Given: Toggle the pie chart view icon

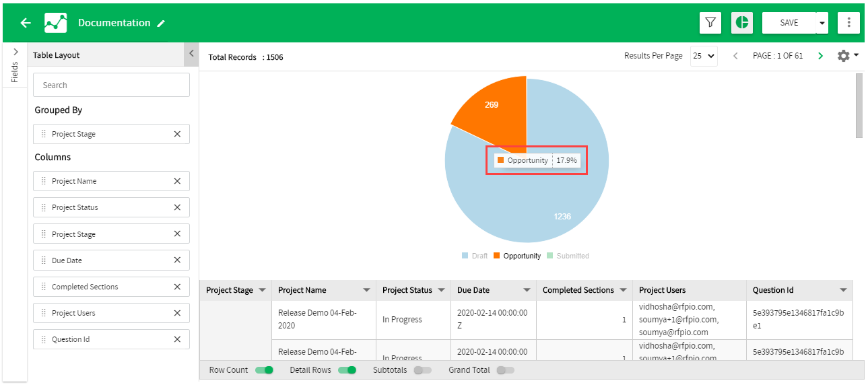Looking at the screenshot, I should [x=742, y=23].
